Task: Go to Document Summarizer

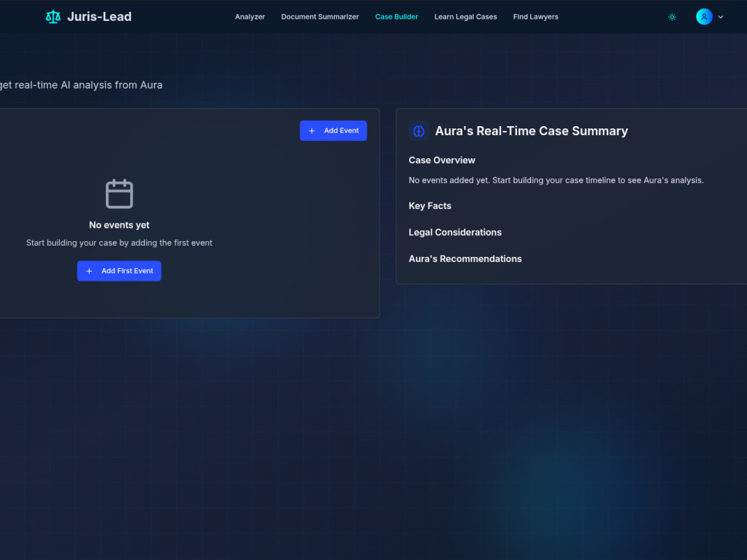Action: pyautogui.click(x=320, y=16)
